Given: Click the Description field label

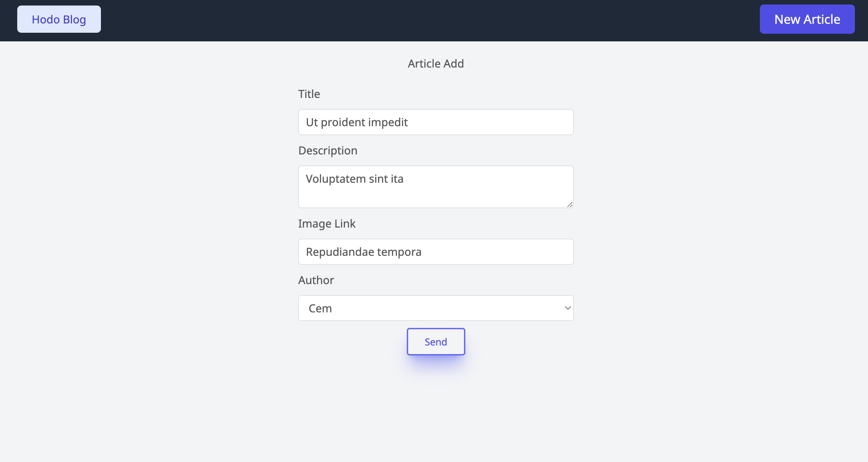Looking at the screenshot, I should pyautogui.click(x=328, y=151).
